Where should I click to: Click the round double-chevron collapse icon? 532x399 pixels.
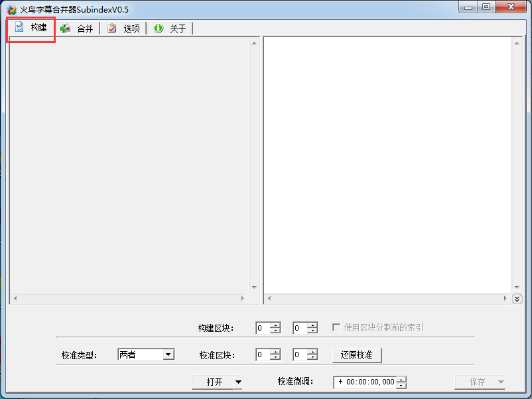(x=517, y=299)
